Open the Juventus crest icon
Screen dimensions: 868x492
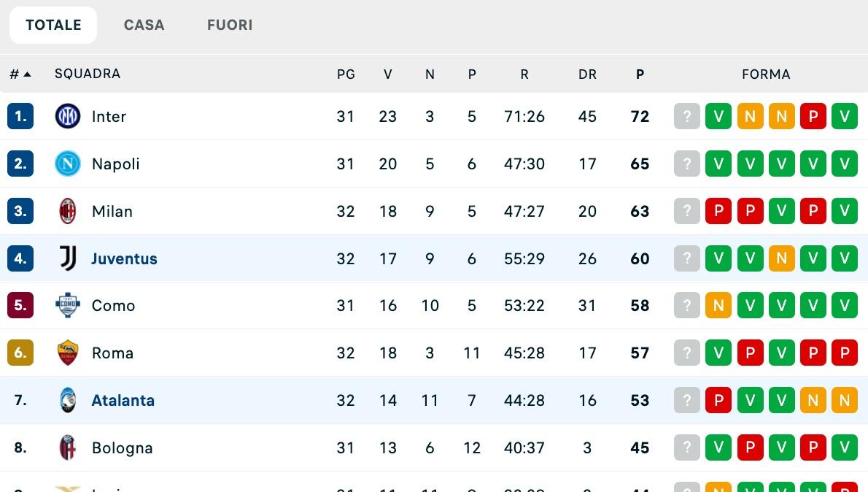tap(67, 258)
